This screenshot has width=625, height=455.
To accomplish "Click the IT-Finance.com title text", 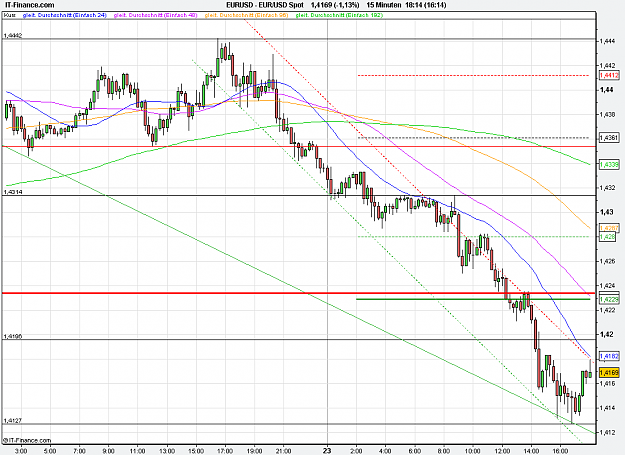I will click(x=30, y=5).
